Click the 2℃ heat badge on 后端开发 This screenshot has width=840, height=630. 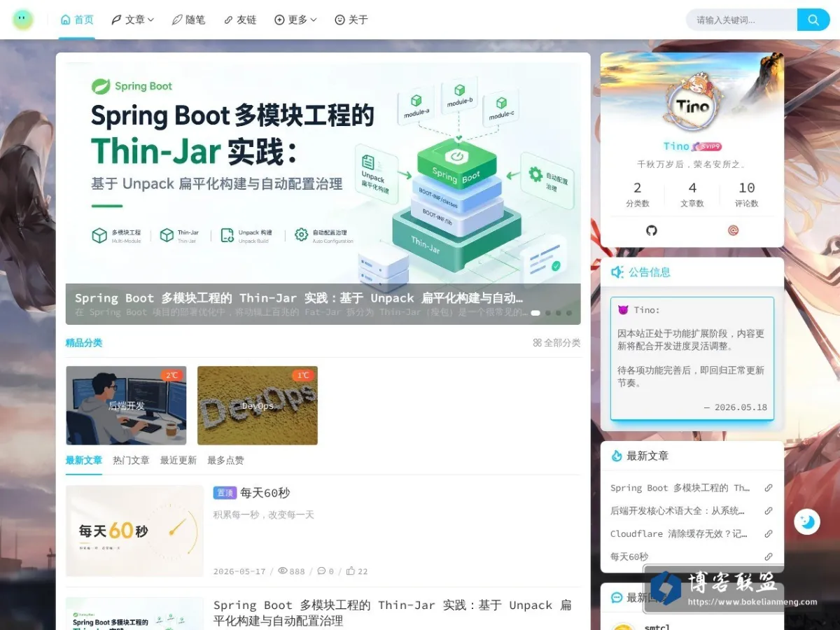(171, 375)
